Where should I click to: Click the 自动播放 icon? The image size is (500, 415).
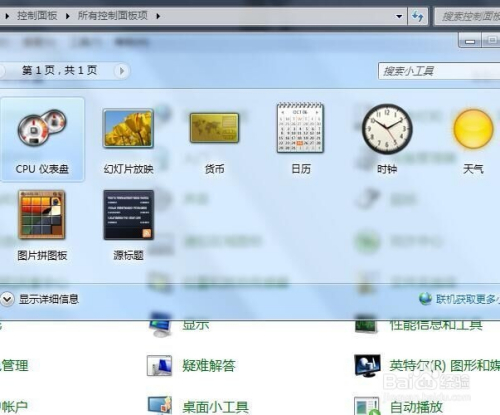[367, 406]
